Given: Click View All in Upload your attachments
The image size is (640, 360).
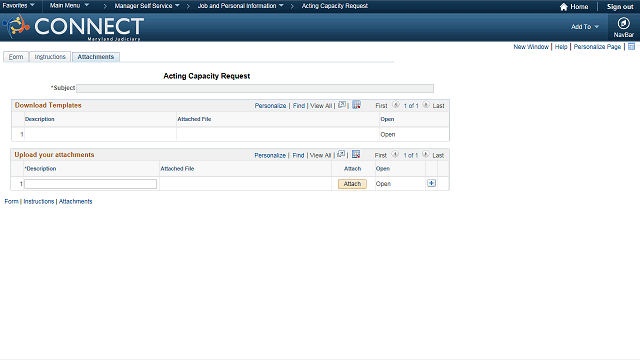Looking at the screenshot, I should click(320, 156).
